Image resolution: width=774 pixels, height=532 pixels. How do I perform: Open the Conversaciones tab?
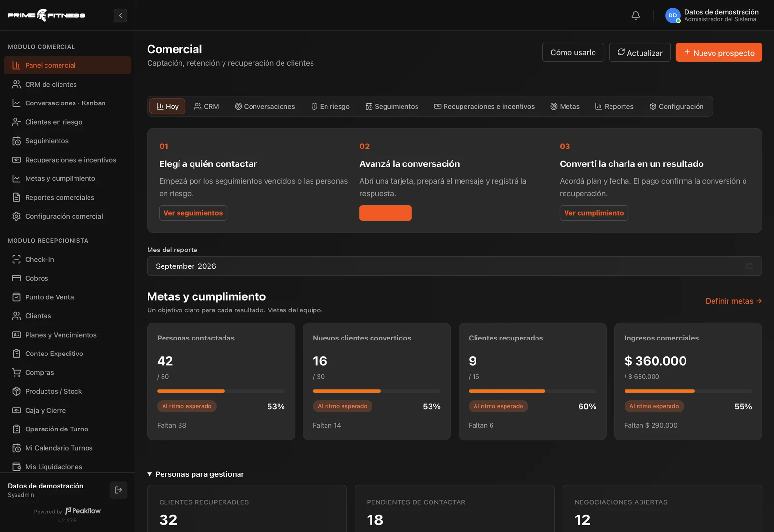[x=265, y=106]
